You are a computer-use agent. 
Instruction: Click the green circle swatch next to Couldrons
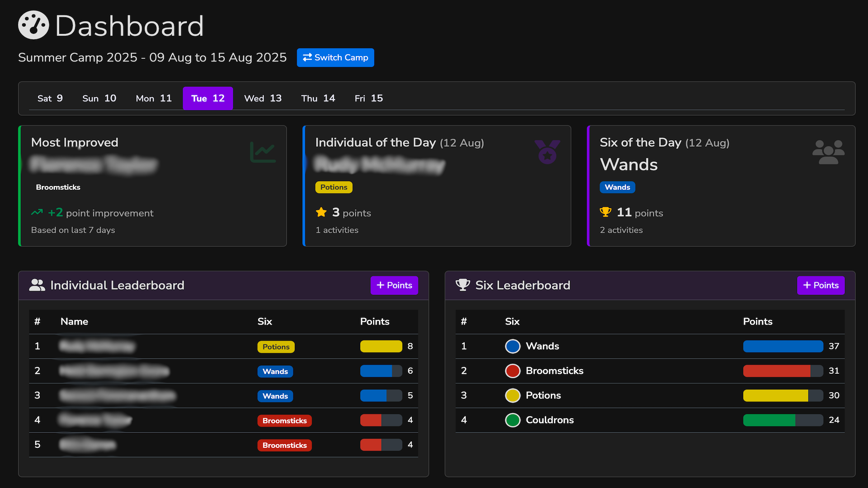tap(512, 420)
